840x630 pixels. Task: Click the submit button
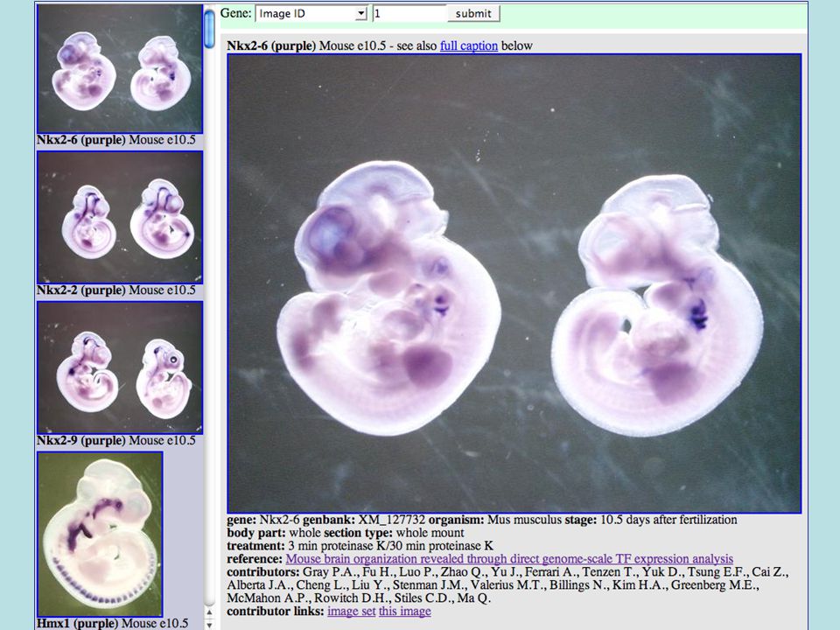(x=473, y=13)
